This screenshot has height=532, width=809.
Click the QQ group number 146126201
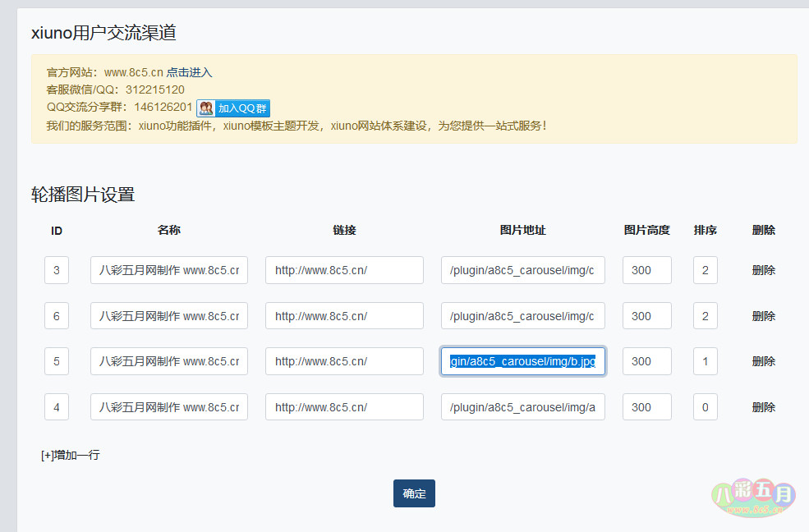163,107
